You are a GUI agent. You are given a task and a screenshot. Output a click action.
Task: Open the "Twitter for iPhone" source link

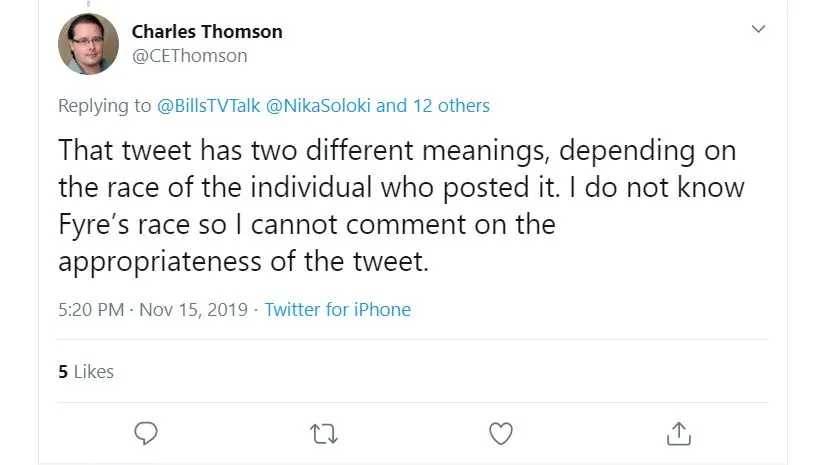click(x=338, y=309)
